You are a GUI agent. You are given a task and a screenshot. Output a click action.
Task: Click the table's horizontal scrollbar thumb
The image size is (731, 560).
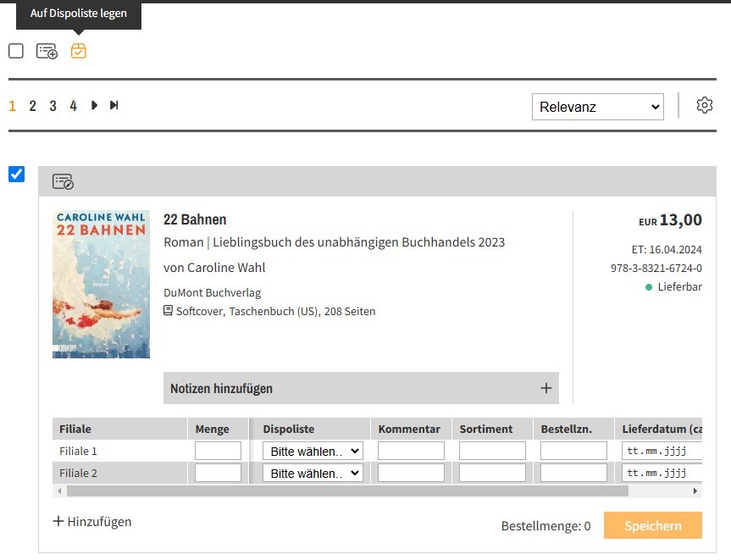(x=347, y=491)
